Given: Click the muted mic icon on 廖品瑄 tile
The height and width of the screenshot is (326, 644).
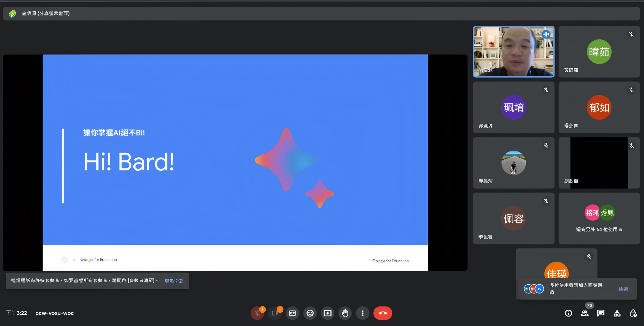Looking at the screenshot, I should (x=546, y=146).
